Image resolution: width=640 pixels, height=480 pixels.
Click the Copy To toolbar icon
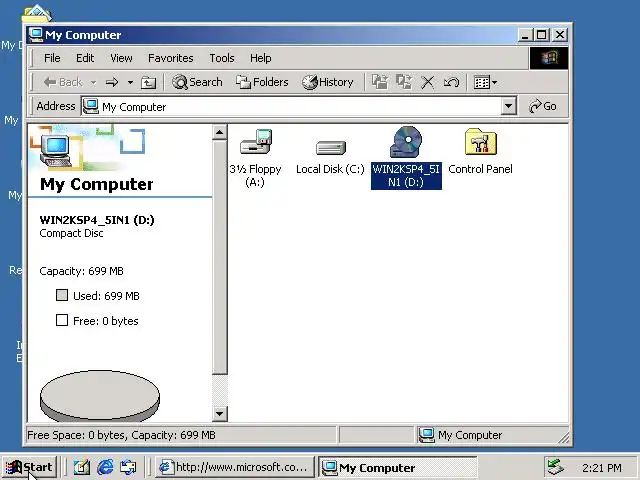point(404,82)
